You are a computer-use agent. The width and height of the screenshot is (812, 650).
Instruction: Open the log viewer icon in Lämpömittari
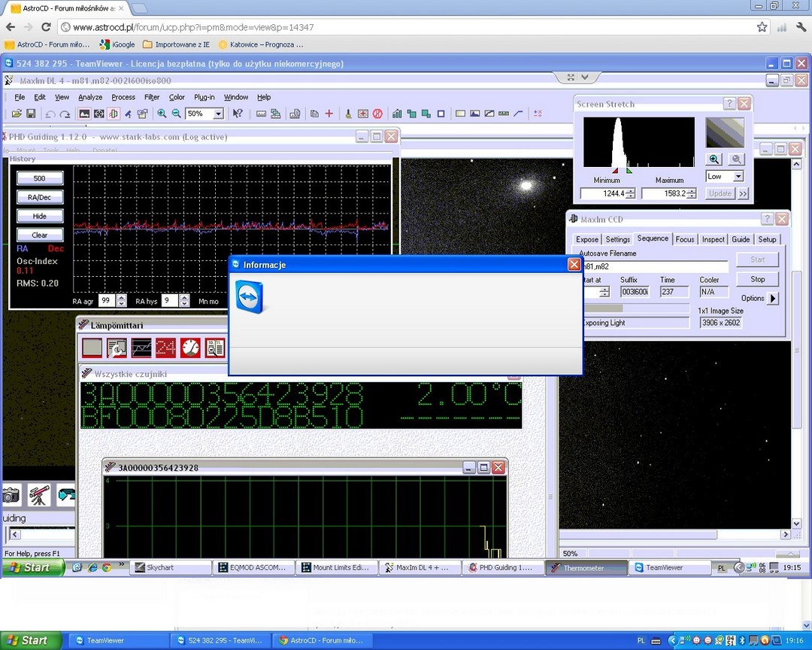click(214, 348)
